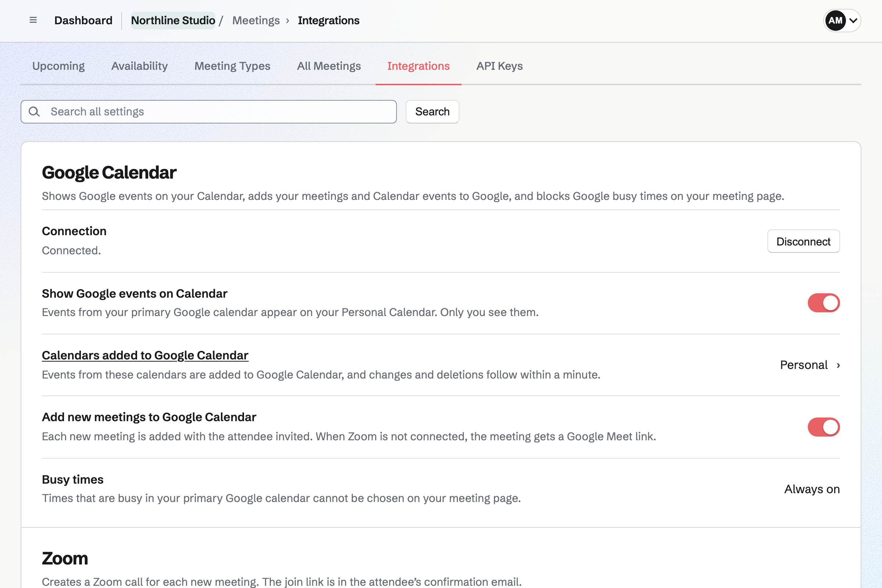882x588 pixels.
Task: Click the search magnifier icon
Action: pos(34,111)
